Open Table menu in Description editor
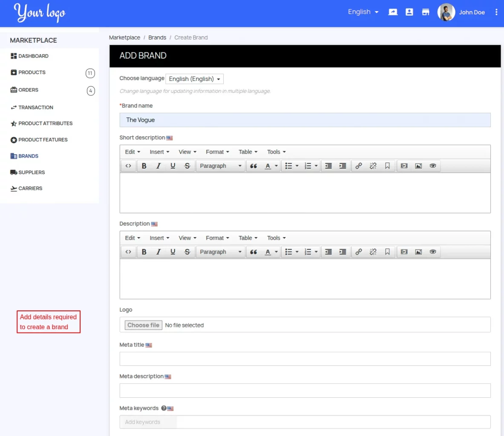 point(248,238)
